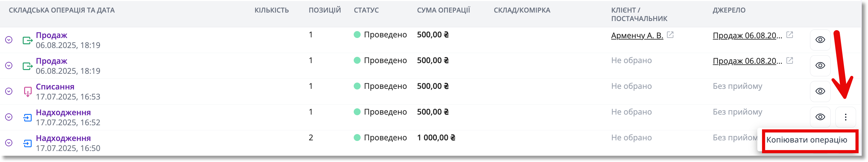Open the Списання operation link
Viewport: 868px width, 162px height.
click(x=55, y=87)
